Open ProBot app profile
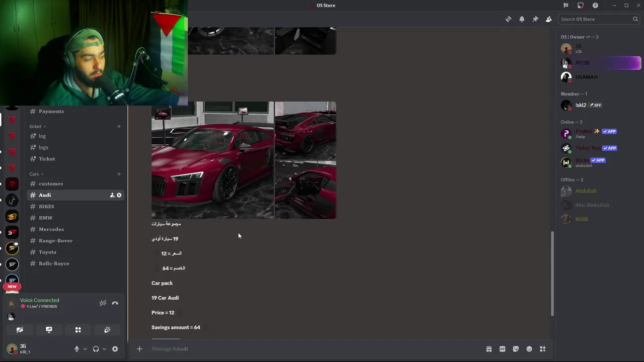 [x=600, y=134]
